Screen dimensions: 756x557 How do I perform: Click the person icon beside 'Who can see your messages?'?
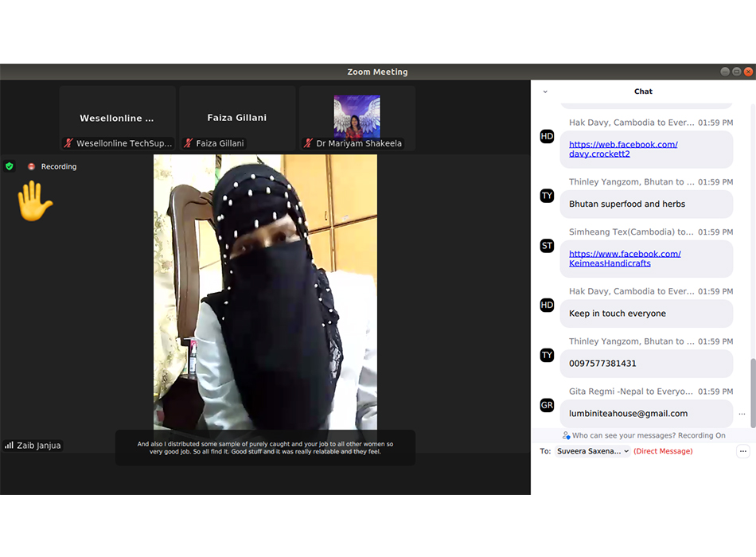coord(566,435)
